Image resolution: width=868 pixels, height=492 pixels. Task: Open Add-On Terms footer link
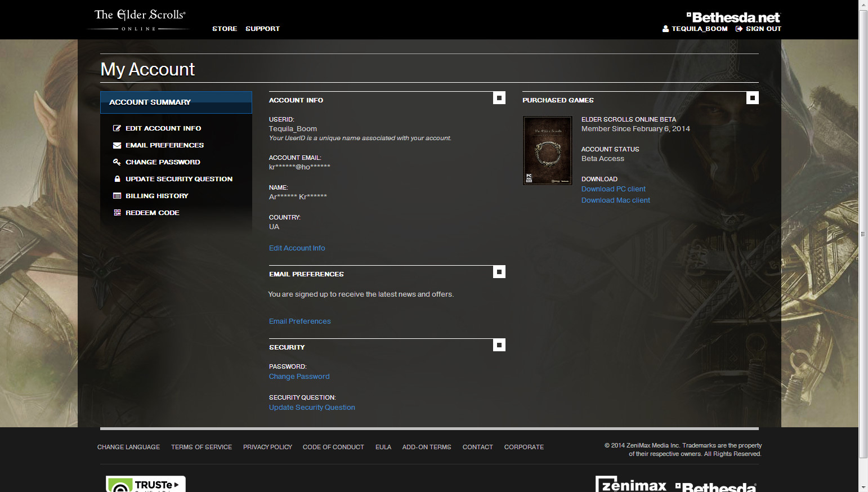coord(427,447)
